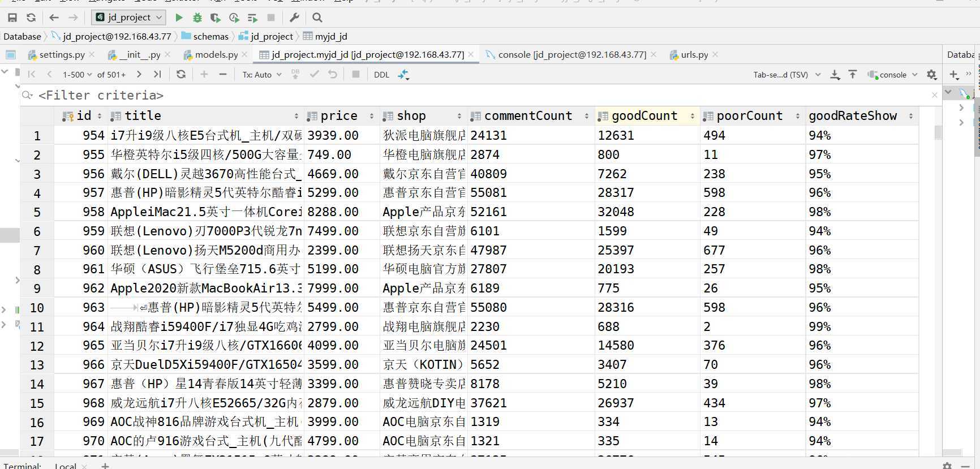Viewport: 980px width, 469px height.
Task: Run jd_project with the green play icon
Action: 179,18
